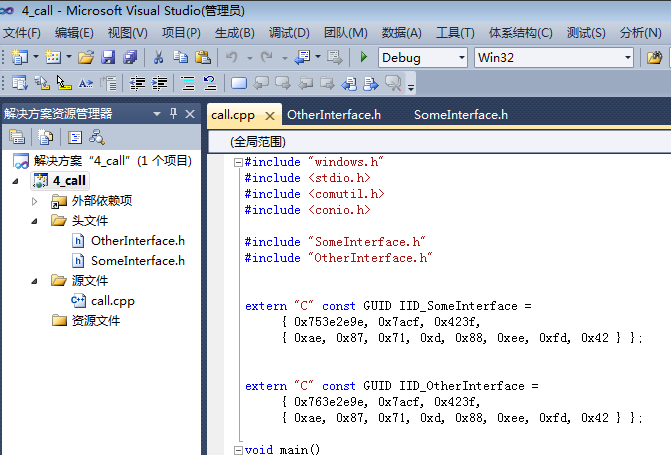671x455 pixels.
Task: Click the Decrease Line Indent icon
Action: [x=137, y=83]
